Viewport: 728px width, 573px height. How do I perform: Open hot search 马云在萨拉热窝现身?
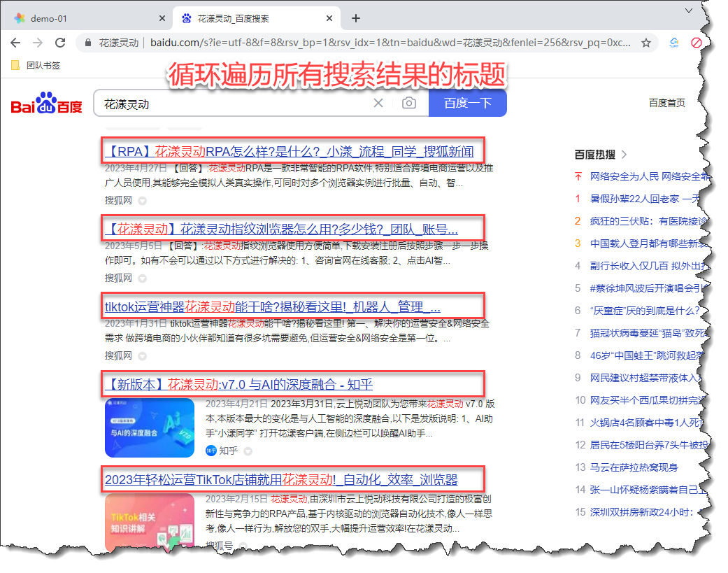coord(634,467)
